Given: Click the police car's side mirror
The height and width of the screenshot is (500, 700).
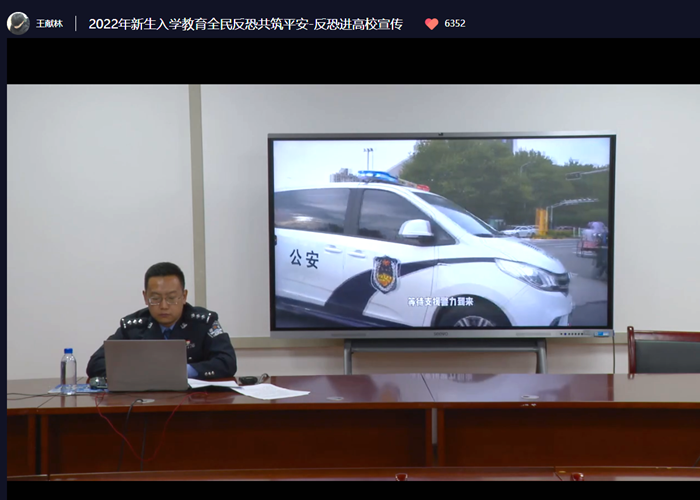Looking at the screenshot, I should tap(416, 229).
